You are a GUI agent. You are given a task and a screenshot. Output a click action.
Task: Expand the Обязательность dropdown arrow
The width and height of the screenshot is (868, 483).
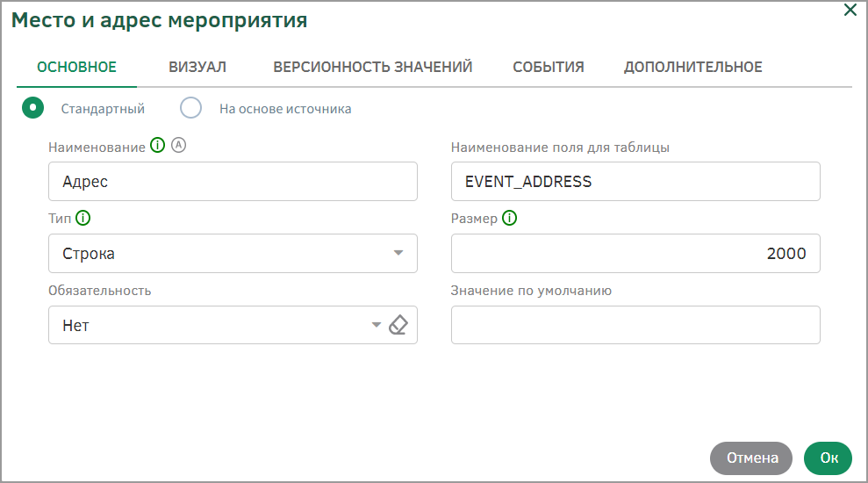tap(376, 325)
